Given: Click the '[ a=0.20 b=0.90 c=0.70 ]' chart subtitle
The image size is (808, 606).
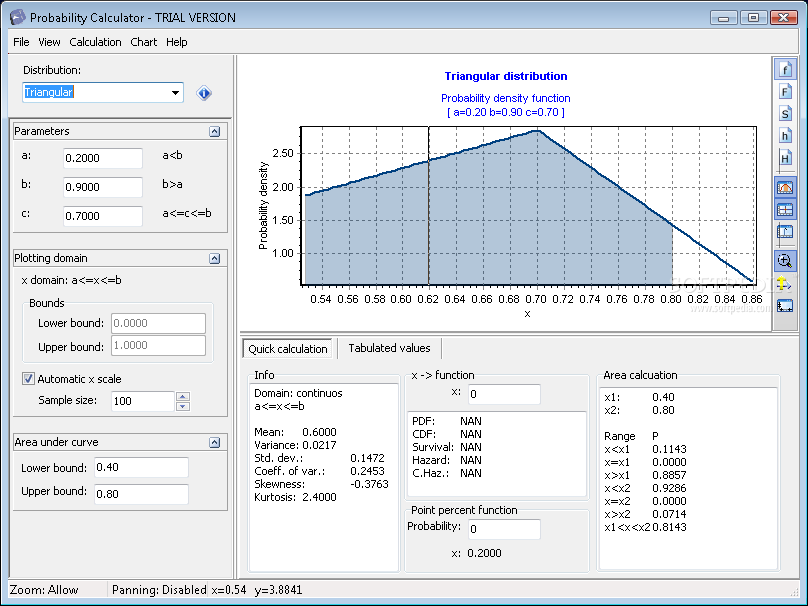Looking at the screenshot, I should pos(506,112).
